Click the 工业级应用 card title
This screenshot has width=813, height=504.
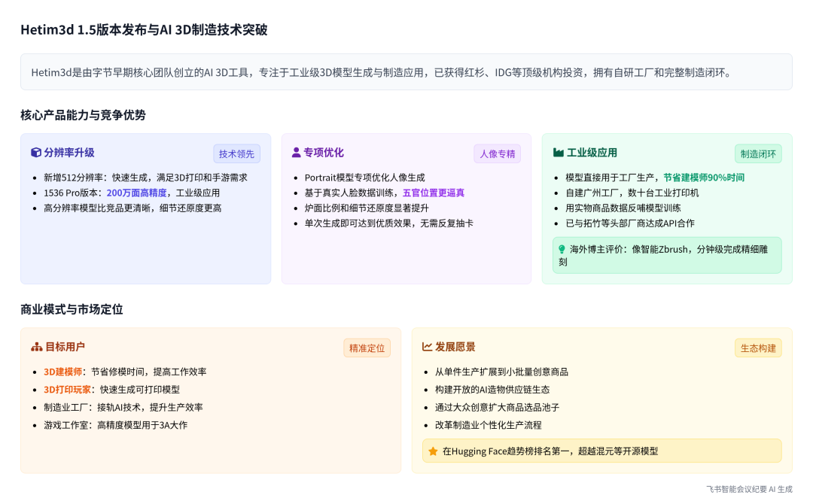[592, 152]
